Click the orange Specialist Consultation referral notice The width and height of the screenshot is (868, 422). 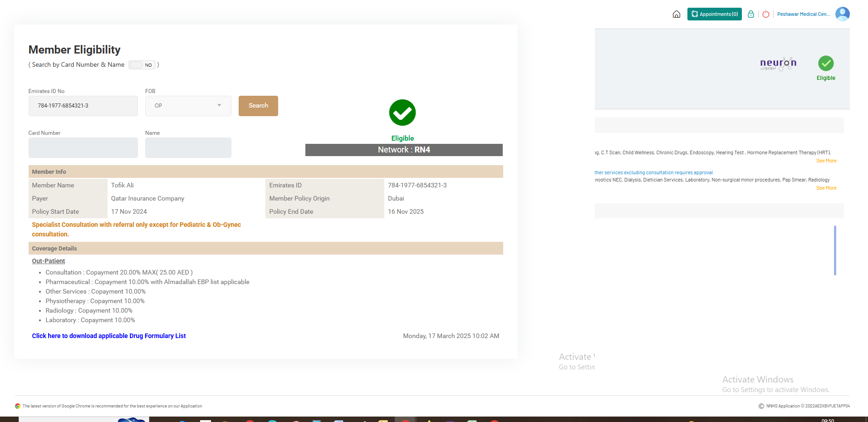click(x=136, y=229)
